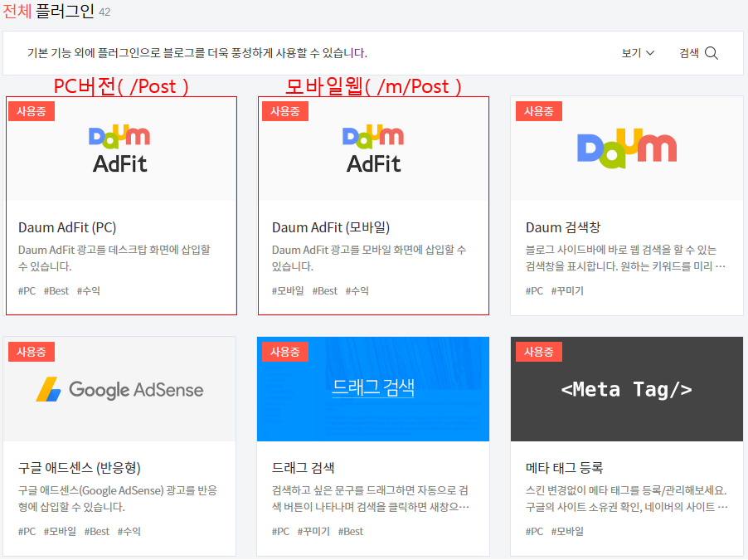The image size is (748, 560).
Task: Click the 드래그 검색 plugin title
Action: click(x=303, y=468)
